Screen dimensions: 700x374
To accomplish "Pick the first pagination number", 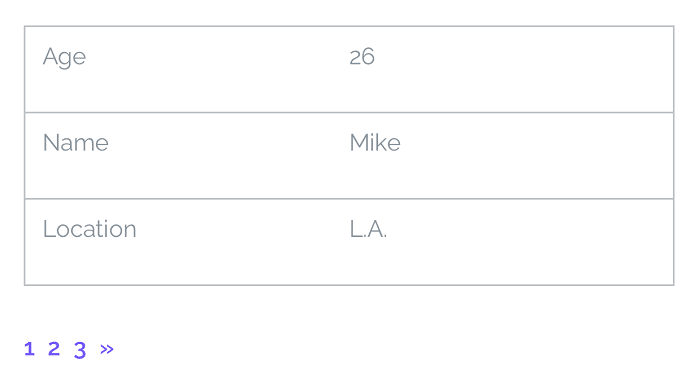I will 29,349.
